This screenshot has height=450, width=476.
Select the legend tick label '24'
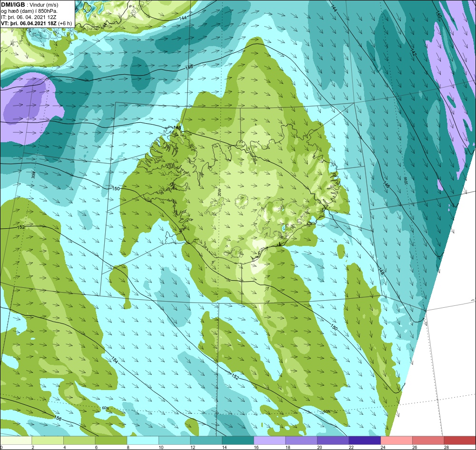click(383, 447)
